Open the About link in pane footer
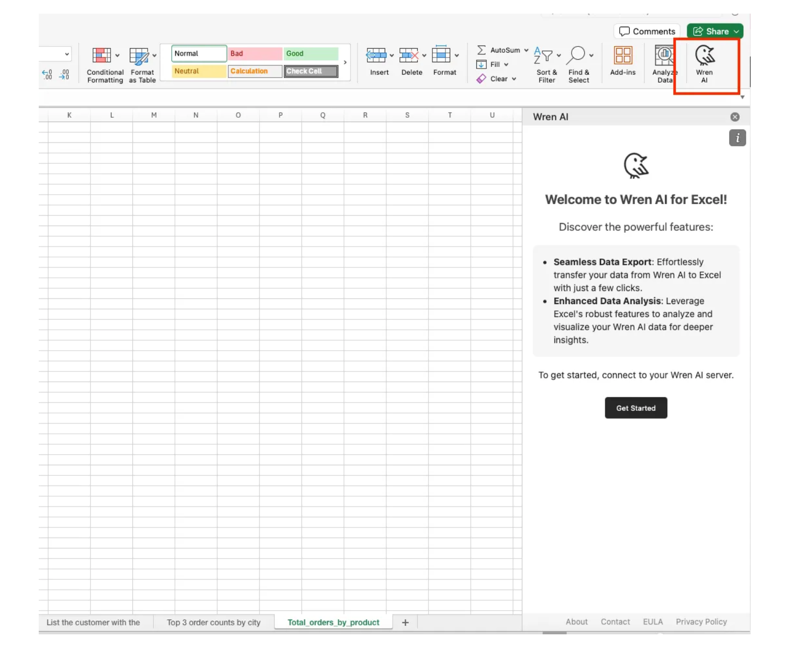The width and height of the screenshot is (803, 672). click(576, 622)
